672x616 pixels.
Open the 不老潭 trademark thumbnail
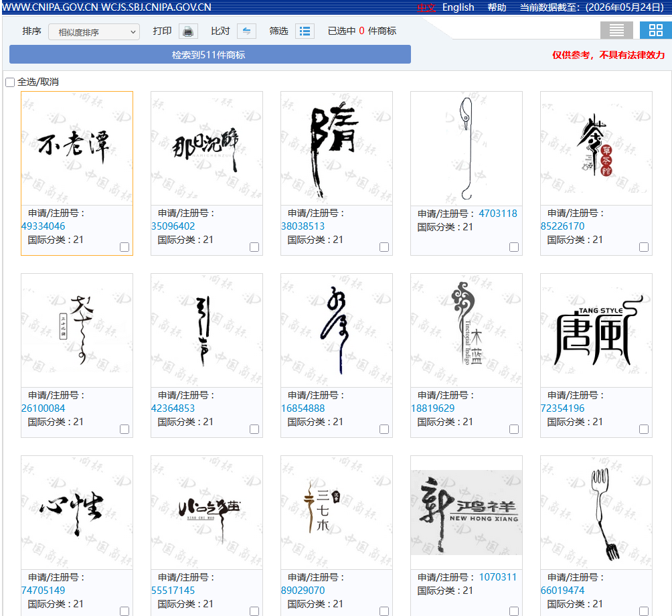(x=77, y=149)
